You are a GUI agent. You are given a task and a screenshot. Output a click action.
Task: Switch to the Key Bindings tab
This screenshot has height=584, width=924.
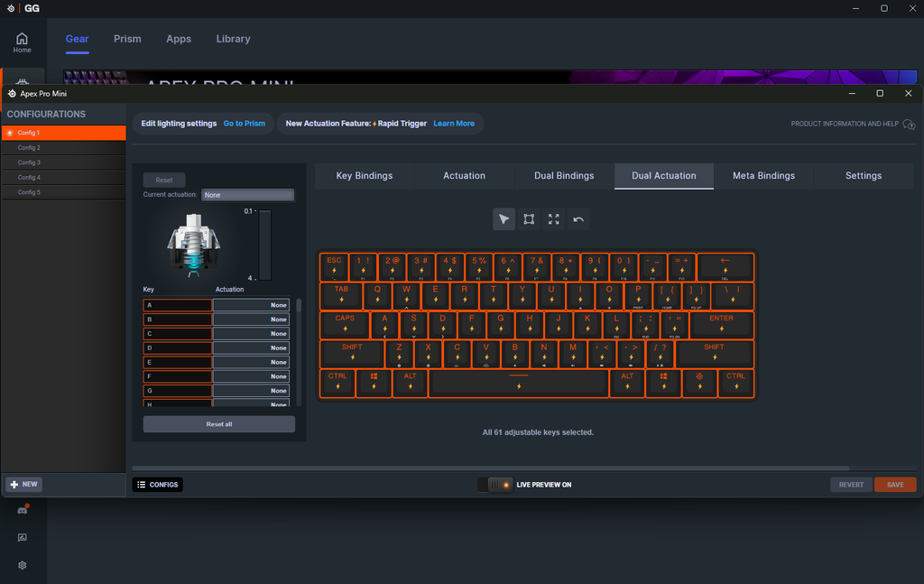[365, 176]
